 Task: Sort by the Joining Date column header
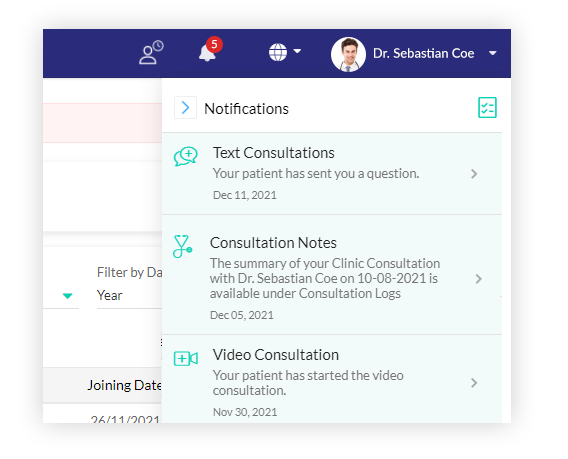124,385
